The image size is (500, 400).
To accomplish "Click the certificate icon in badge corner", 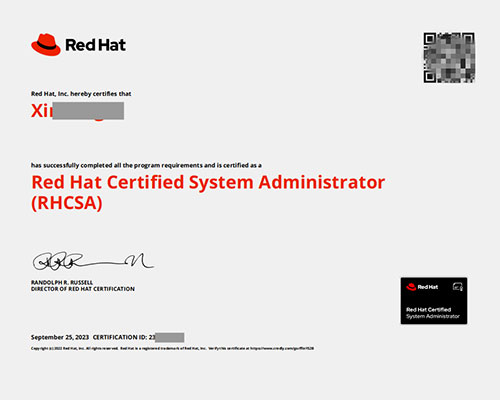I will click(x=458, y=287).
